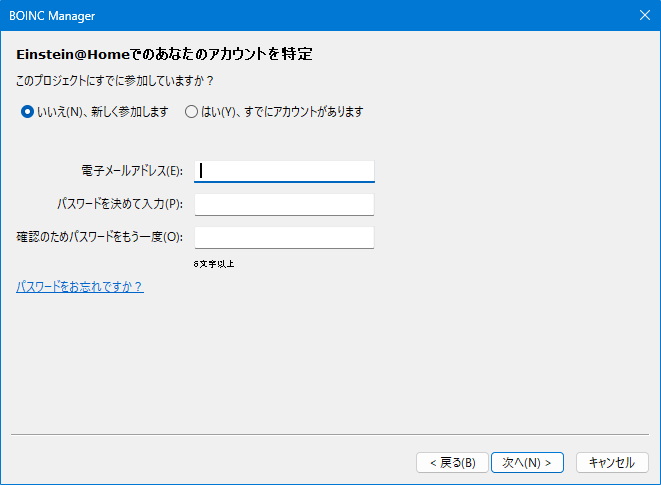
Task: Close the BOINC Manager dialog window
Action: point(643,15)
